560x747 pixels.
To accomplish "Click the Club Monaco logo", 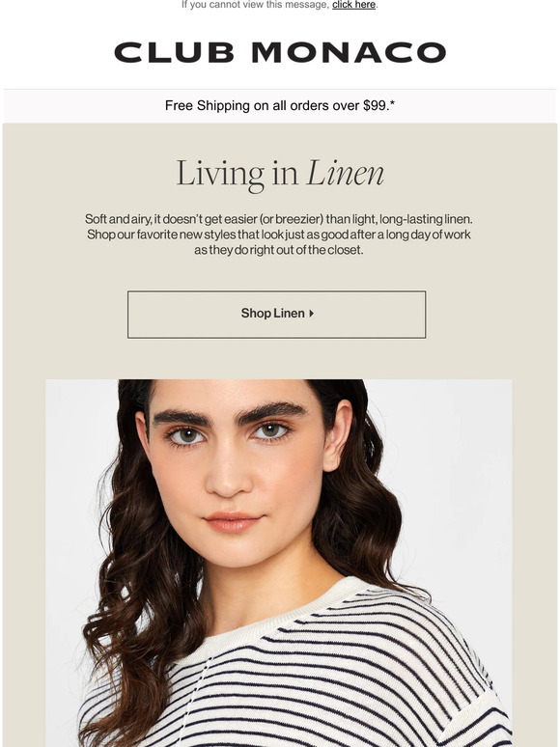I will click(x=280, y=52).
